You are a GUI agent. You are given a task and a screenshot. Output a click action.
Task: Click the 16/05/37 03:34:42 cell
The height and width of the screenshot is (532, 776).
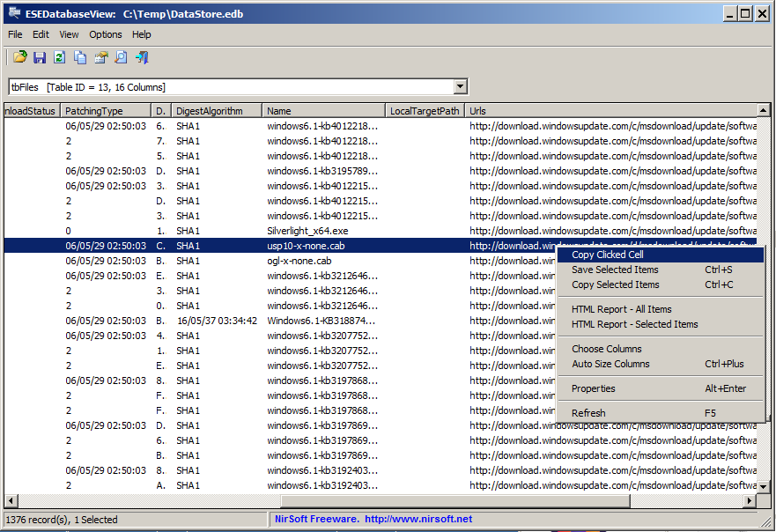click(217, 321)
